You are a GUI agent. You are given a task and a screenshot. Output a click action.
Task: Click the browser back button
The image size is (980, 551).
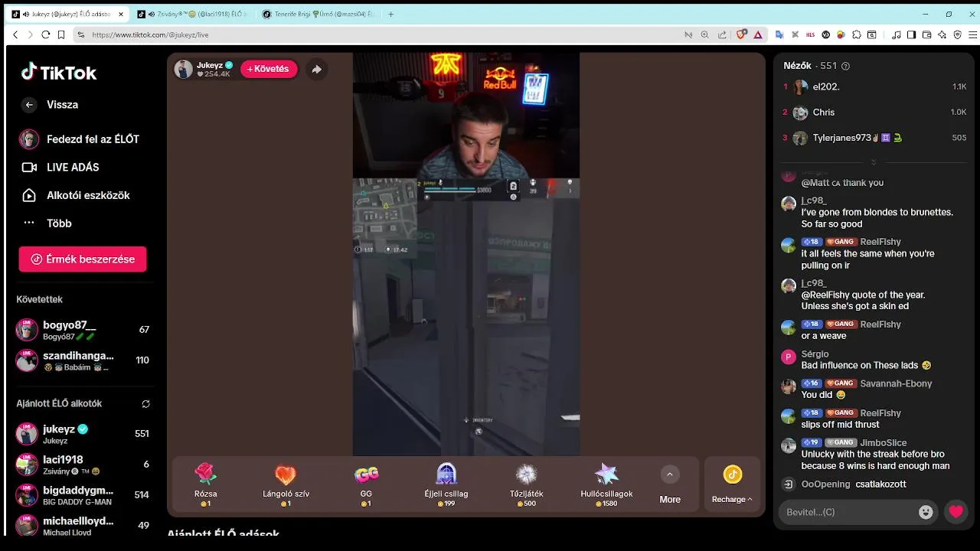coord(15,34)
